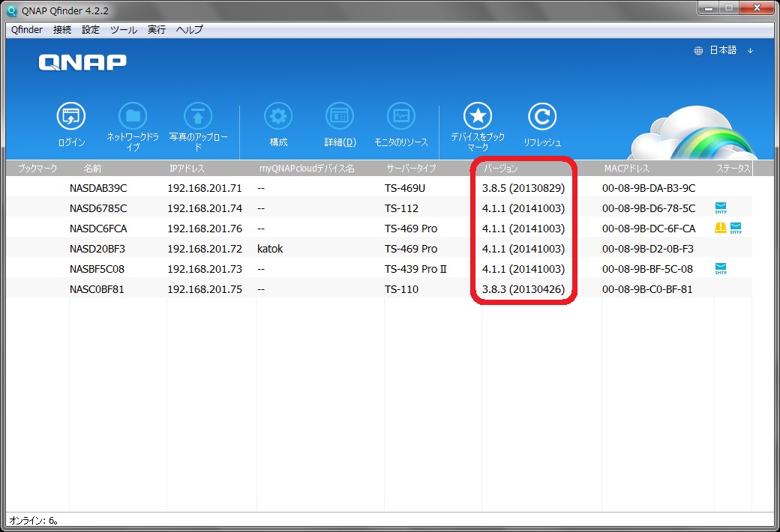Open the Qfinder menu

pyautogui.click(x=27, y=30)
